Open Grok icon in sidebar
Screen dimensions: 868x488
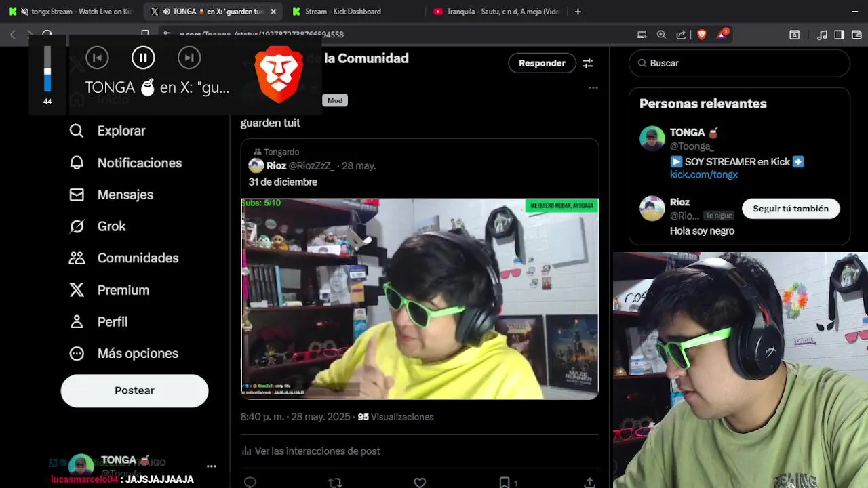pyautogui.click(x=77, y=226)
